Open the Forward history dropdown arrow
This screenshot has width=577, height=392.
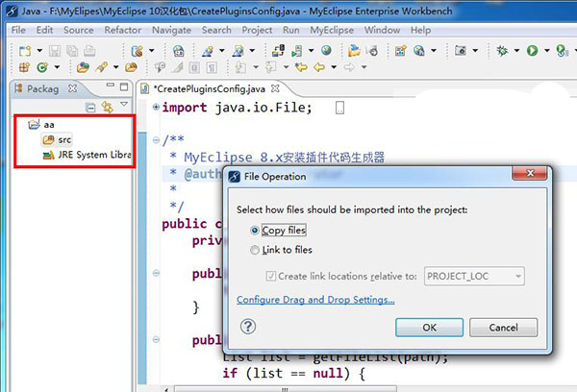pyautogui.click(x=364, y=67)
